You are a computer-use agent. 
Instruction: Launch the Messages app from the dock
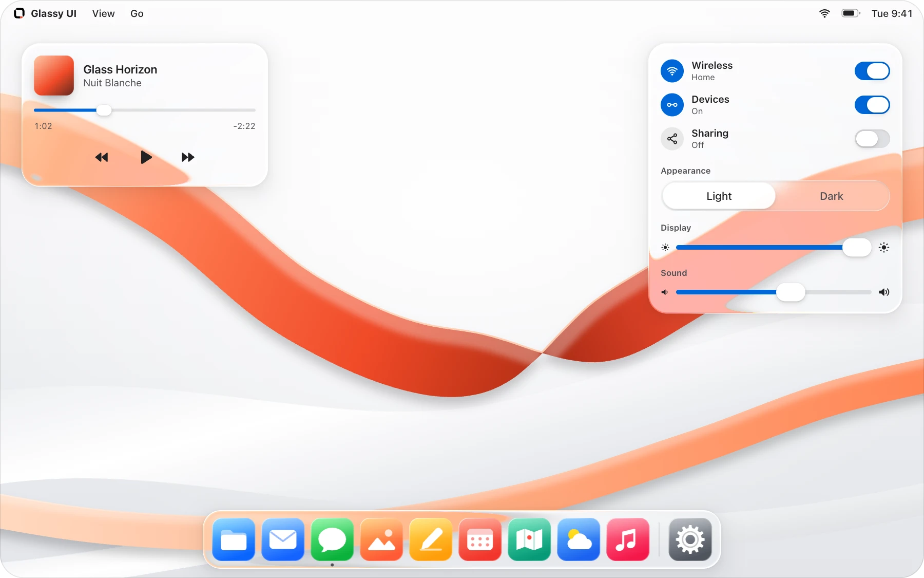click(x=332, y=539)
